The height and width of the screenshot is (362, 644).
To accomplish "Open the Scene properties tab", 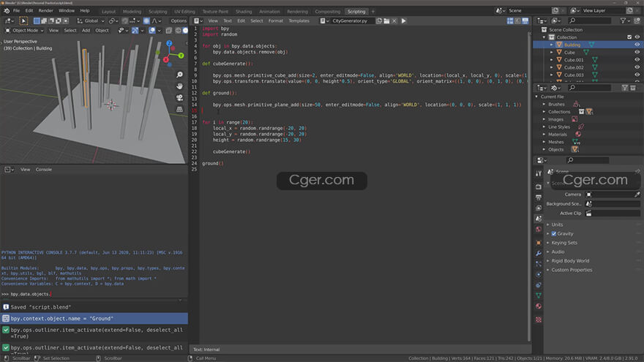I will (539, 219).
